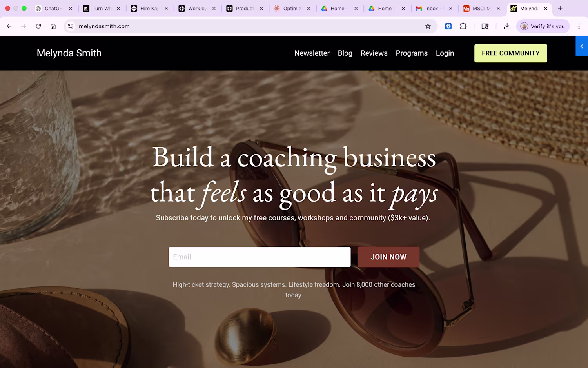Open a new browser tab
Screen dimensions: 588x368
coord(560,8)
